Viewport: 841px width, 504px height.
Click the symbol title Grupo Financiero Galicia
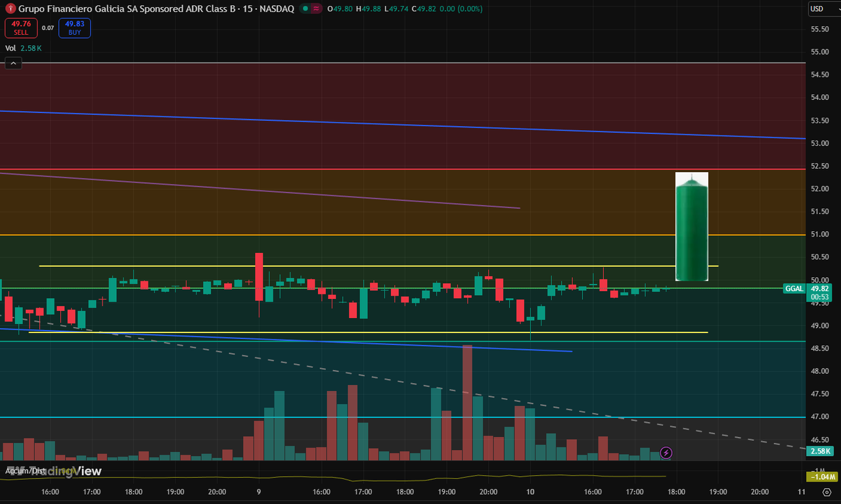(157, 9)
